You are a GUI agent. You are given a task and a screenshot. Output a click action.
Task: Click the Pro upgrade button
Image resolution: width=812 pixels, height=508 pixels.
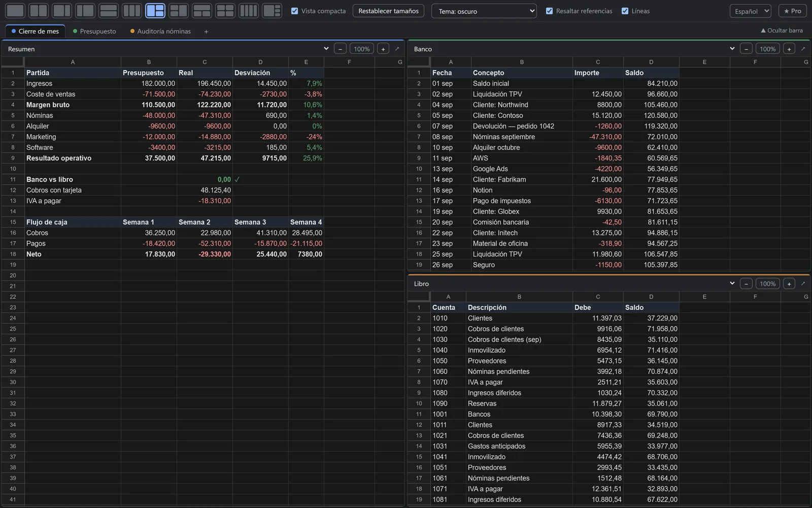click(793, 11)
